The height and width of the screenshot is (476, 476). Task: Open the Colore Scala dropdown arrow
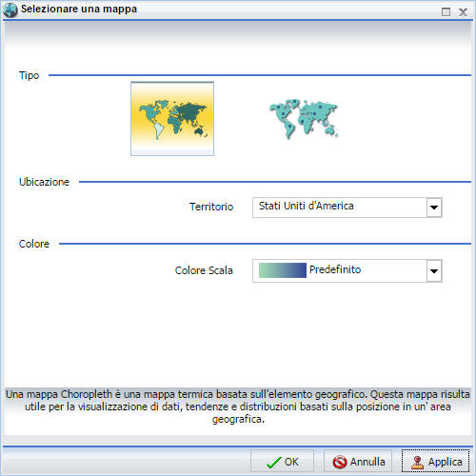coord(434,271)
